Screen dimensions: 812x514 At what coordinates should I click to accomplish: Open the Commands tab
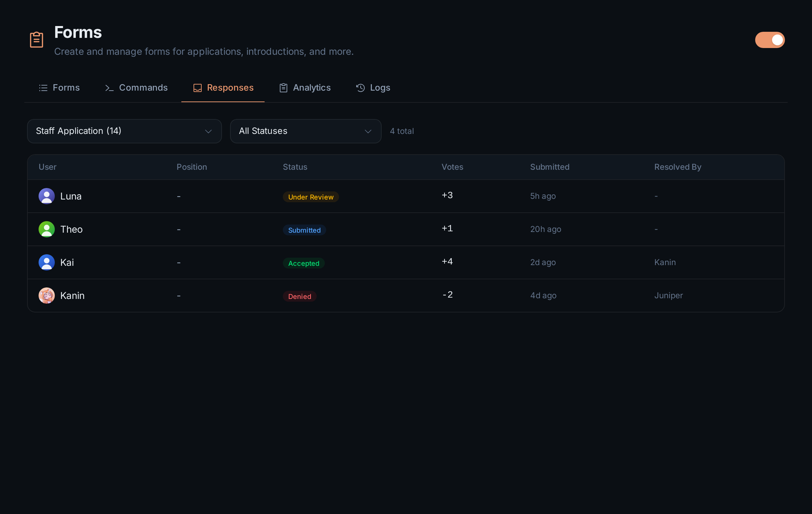tap(136, 88)
